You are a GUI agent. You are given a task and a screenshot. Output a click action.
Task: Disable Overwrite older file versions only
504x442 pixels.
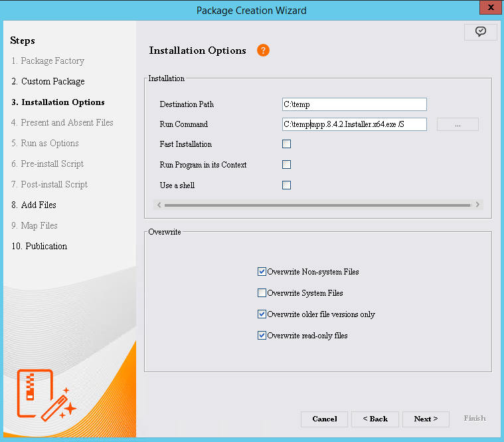[x=262, y=314]
